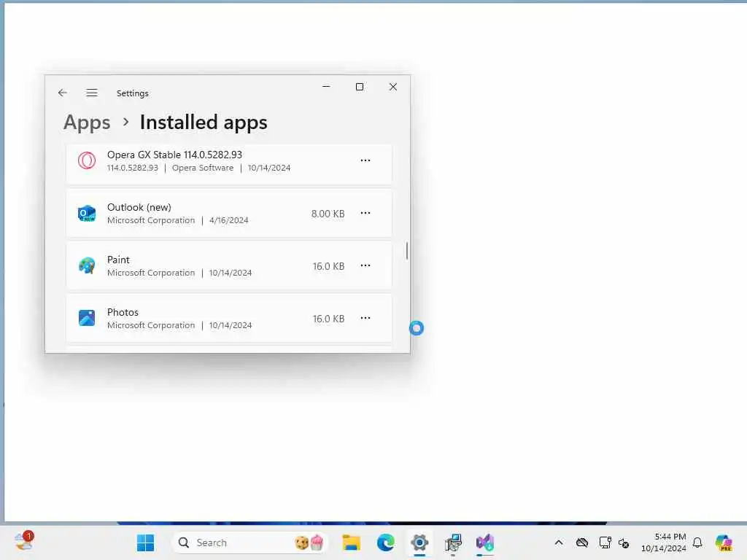This screenshot has width=747, height=560.
Task: Click the installed apps list scrollbar thumb
Action: (x=407, y=251)
